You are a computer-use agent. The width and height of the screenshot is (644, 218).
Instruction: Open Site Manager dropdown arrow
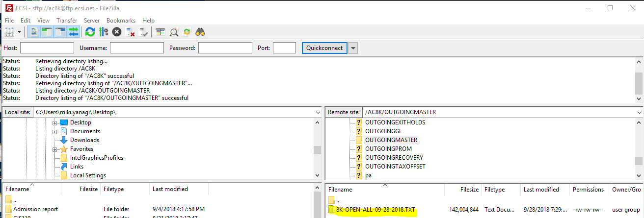pos(19,32)
